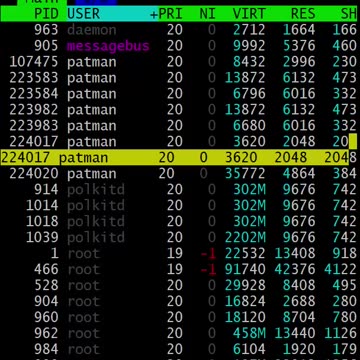
Task: Sort by the PRI column header
Action: [170, 14]
